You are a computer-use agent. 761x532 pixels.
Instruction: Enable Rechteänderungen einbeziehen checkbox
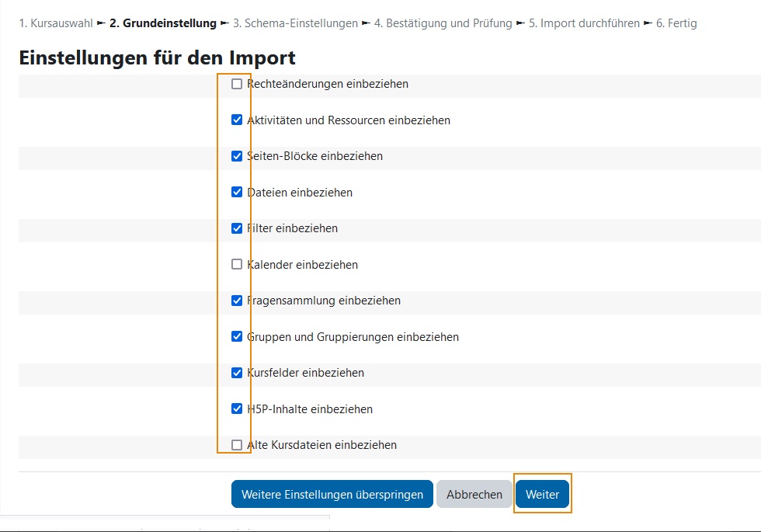pos(237,84)
